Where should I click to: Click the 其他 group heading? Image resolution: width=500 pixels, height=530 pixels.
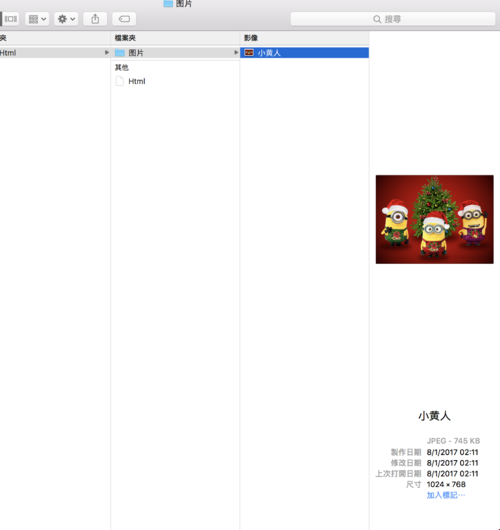click(122, 67)
